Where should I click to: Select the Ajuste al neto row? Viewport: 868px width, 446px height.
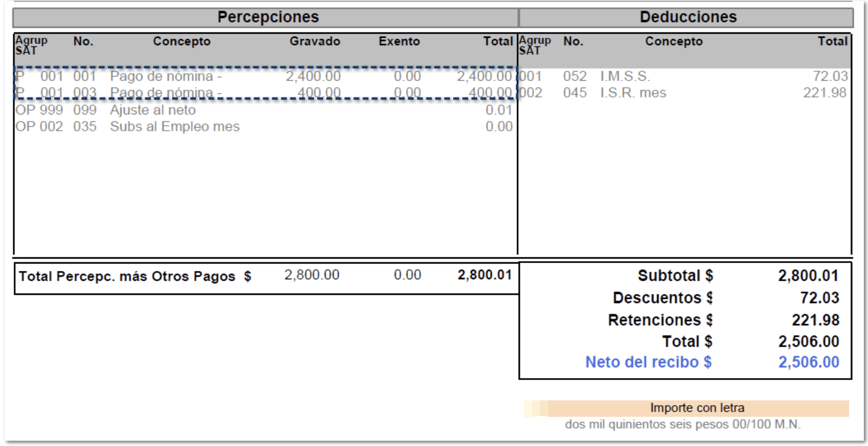tap(153, 110)
